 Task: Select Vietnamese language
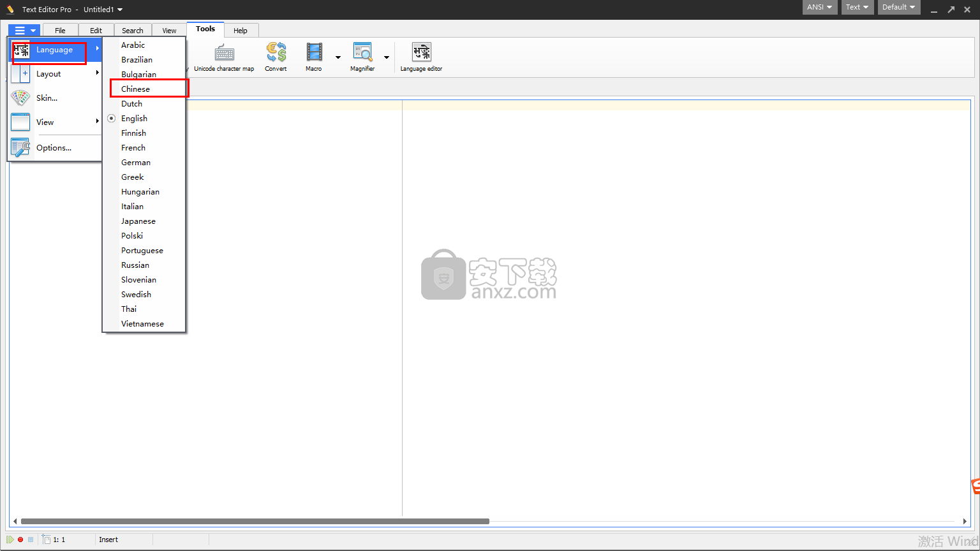[x=144, y=324]
